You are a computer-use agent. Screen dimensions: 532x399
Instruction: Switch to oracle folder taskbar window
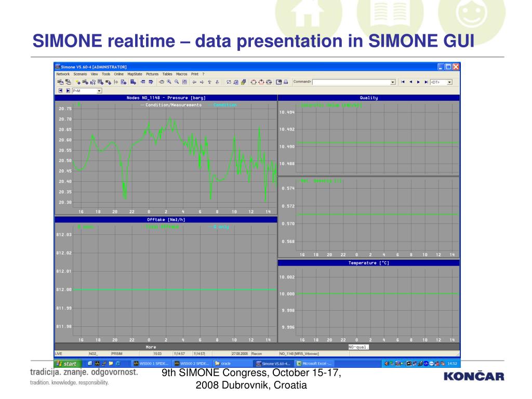click(x=232, y=363)
